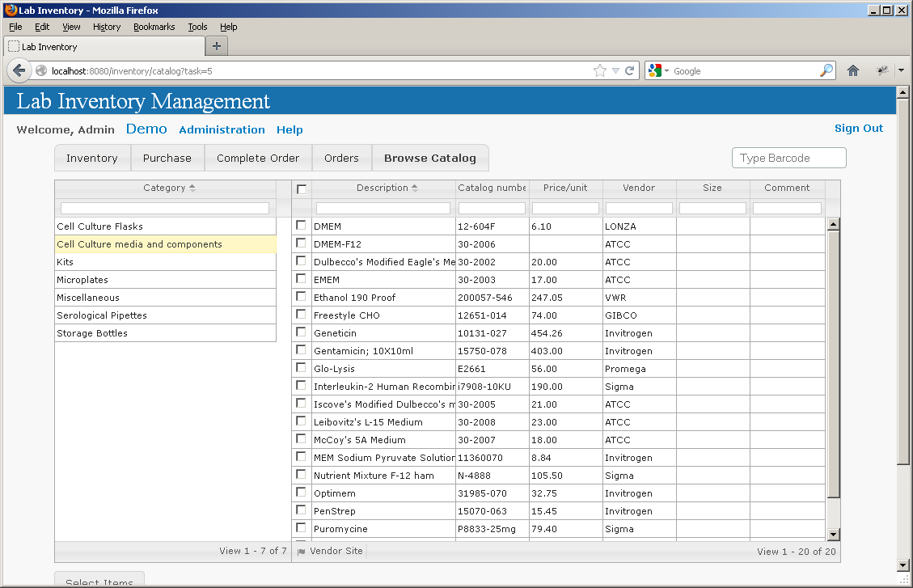This screenshot has height=588, width=913.
Task: Toggle the select-all checkbox in header
Action: [302, 189]
